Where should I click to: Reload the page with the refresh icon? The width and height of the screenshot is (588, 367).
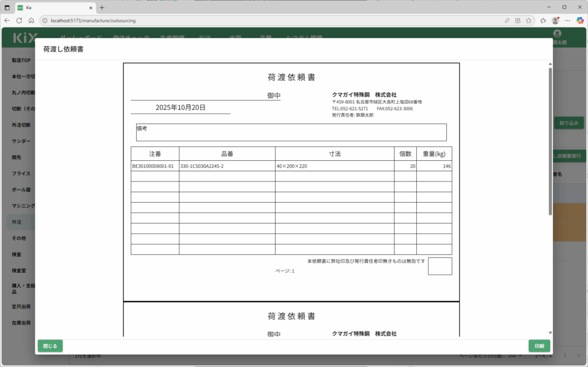pyautogui.click(x=19, y=20)
